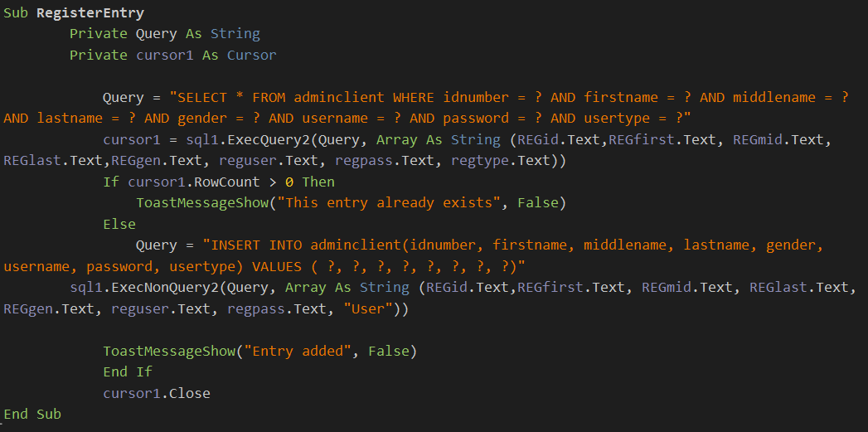Click regtype.Text in the ExecQuery2 arguments
Viewport: 868px width, 432px height.
(x=504, y=161)
